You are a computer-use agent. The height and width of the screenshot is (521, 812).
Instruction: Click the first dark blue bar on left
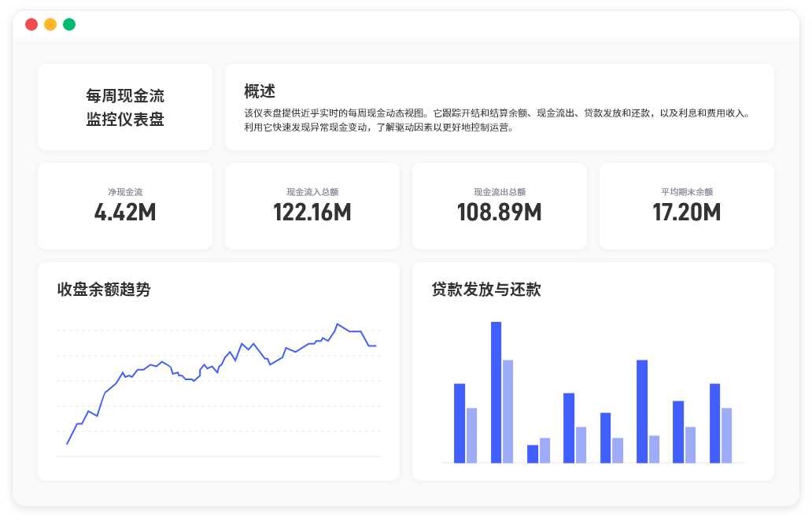click(x=460, y=423)
